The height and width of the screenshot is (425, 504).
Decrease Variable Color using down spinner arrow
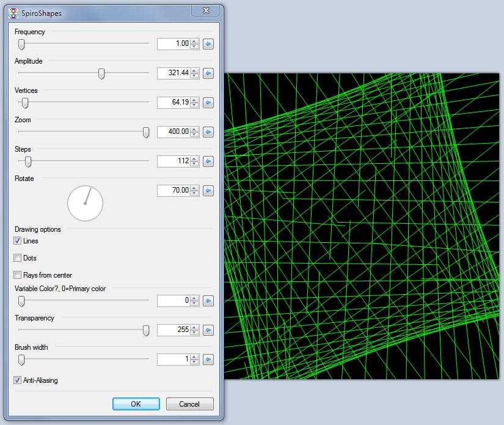[x=194, y=303]
